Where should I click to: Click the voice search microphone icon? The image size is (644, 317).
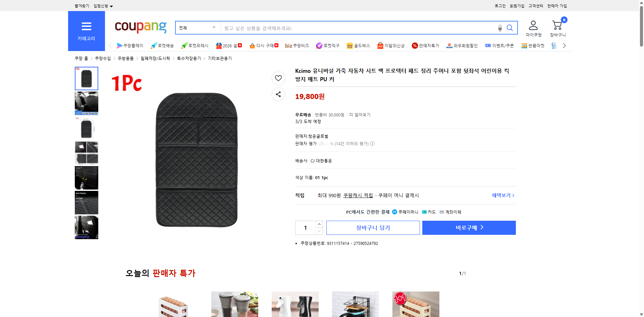500,28
